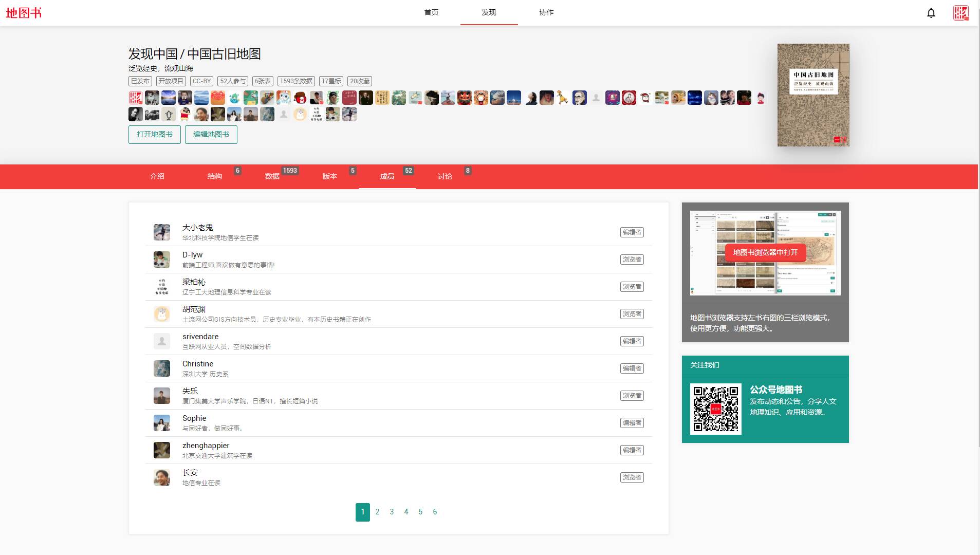Open 大小老鬼's member avatar
Image resolution: width=980 pixels, height=555 pixels.
tap(162, 232)
